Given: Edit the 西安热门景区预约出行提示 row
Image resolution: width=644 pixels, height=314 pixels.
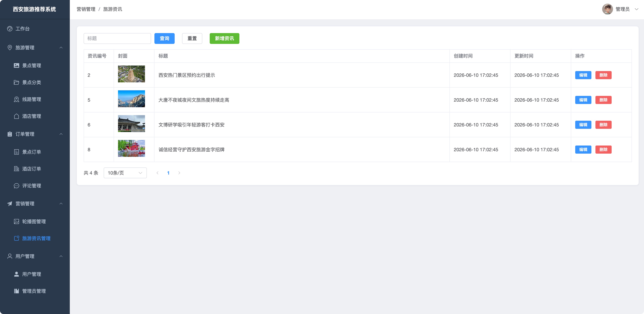Looking at the screenshot, I should [583, 75].
